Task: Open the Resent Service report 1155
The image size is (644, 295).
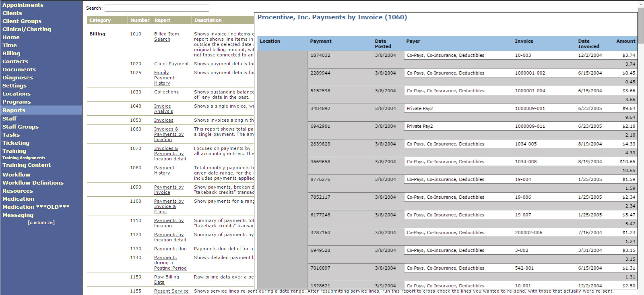Action: [x=171, y=291]
